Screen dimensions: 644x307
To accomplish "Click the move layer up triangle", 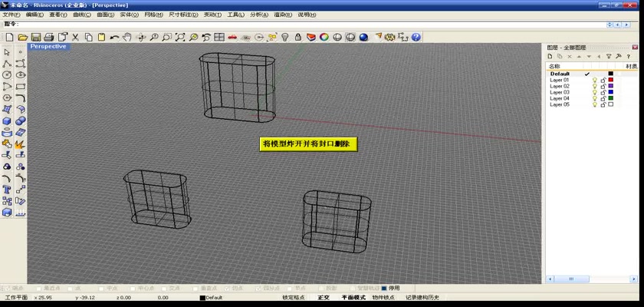I will tap(580, 56).
